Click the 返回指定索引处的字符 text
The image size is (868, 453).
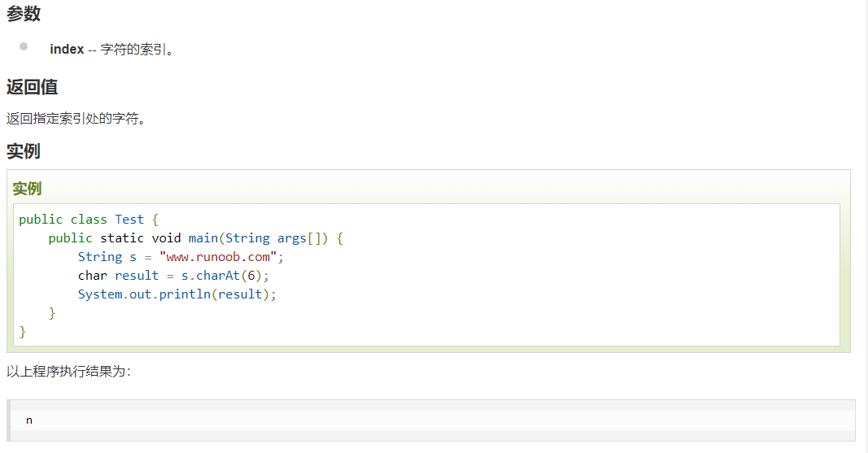point(76,119)
